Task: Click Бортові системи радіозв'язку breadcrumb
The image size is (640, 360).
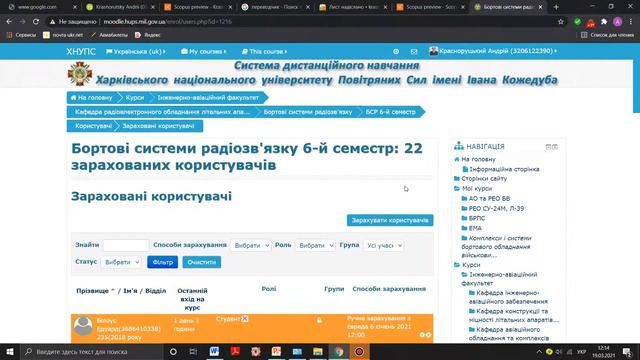Action: [x=308, y=112]
